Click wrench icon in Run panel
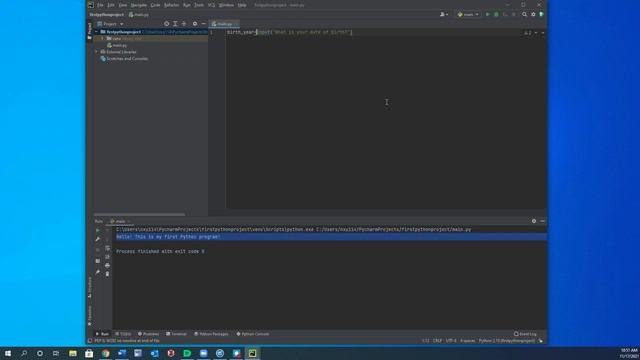 point(98,240)
